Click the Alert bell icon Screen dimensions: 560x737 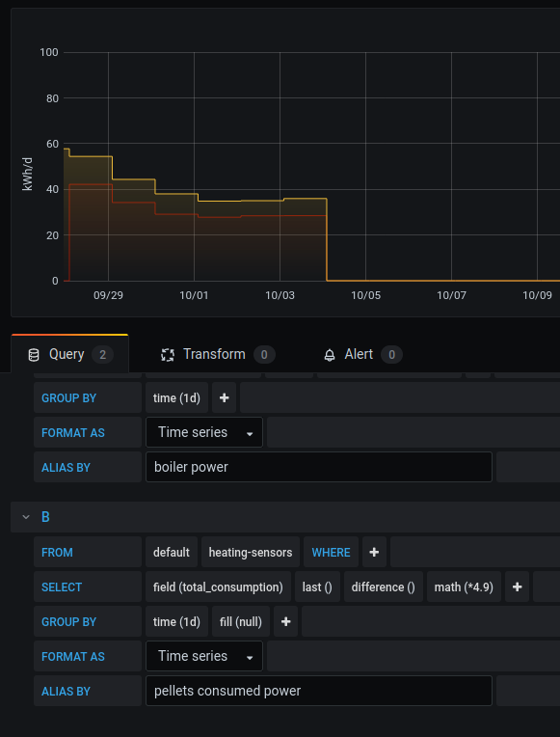pos(330,355)
